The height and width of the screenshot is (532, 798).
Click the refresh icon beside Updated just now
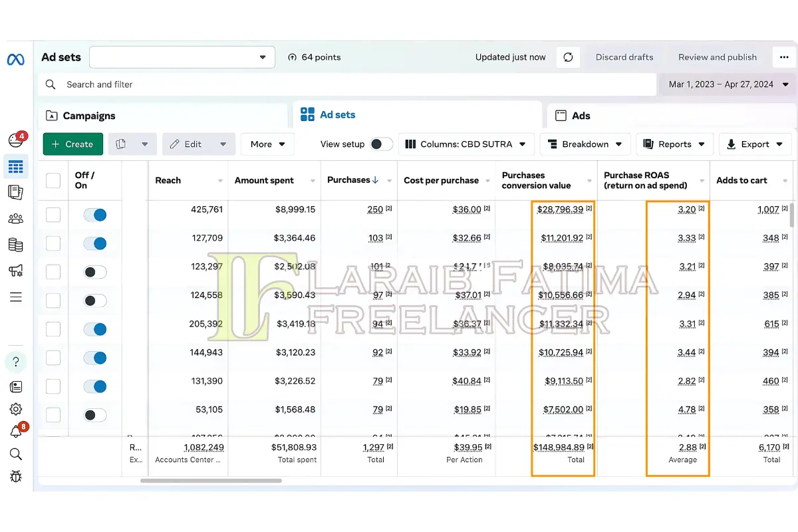pyautogui.click(x=568, y=57)
